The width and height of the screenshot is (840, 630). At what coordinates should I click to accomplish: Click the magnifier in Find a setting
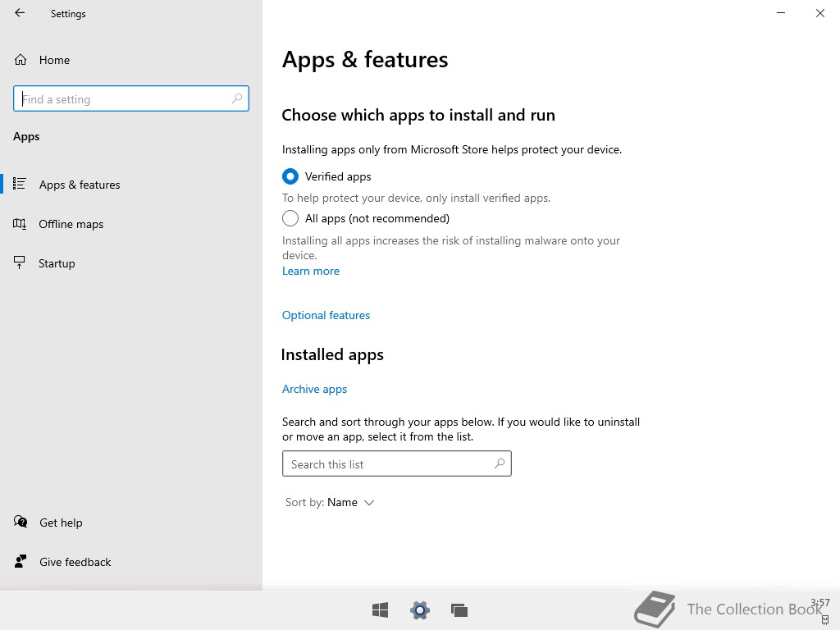pos(237,98)
